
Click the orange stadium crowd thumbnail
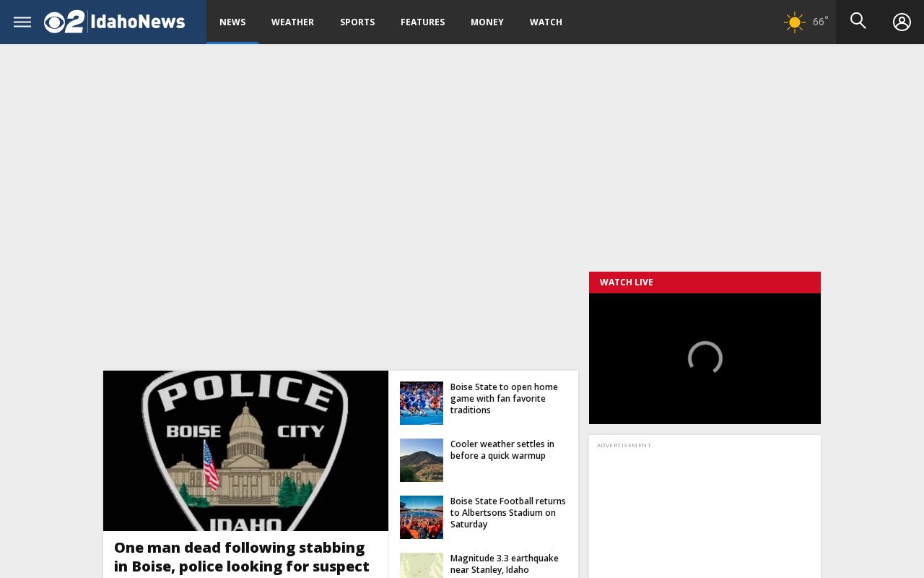click(422, 517)
